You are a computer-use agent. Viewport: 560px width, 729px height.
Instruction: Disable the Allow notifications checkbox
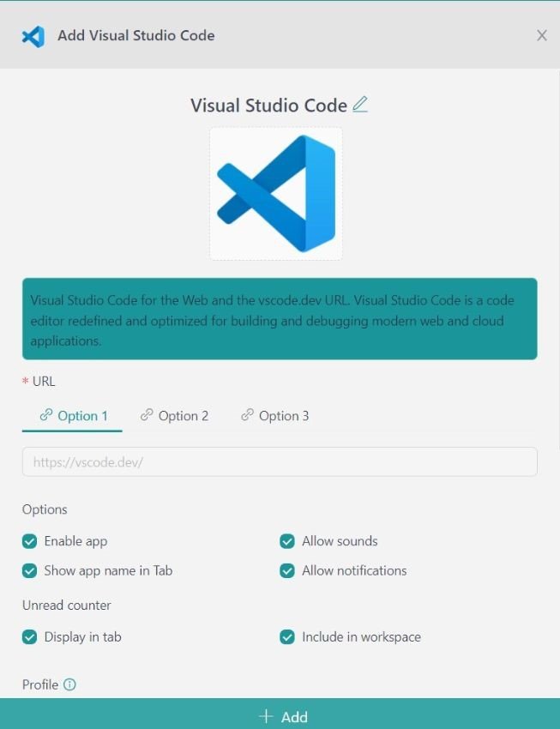(x=287, y=571)
